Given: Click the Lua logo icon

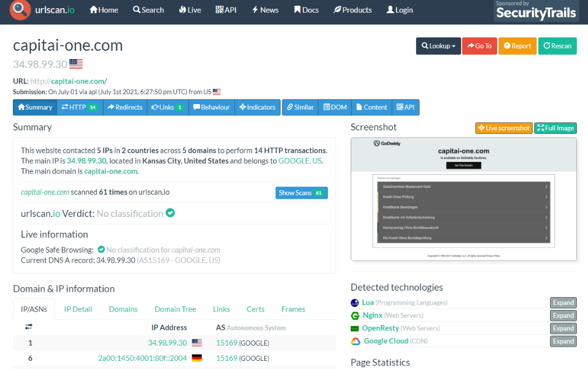Looking at the screenshot, I should pos(355,302).
